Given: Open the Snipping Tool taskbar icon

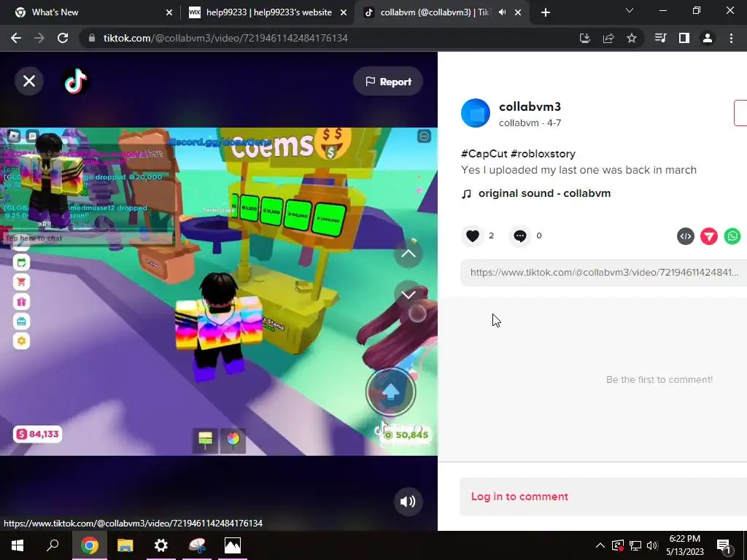Looking at the screenshot, I should (x=197, y=545).
